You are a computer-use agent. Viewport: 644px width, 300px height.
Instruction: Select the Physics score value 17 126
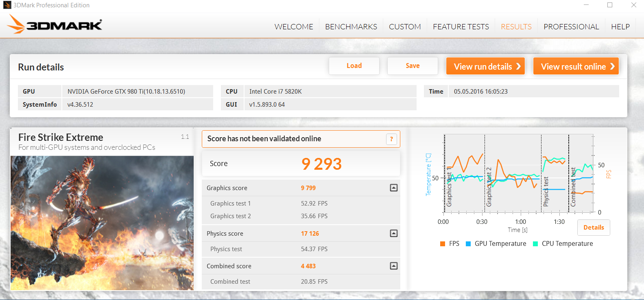pos(310,233)
